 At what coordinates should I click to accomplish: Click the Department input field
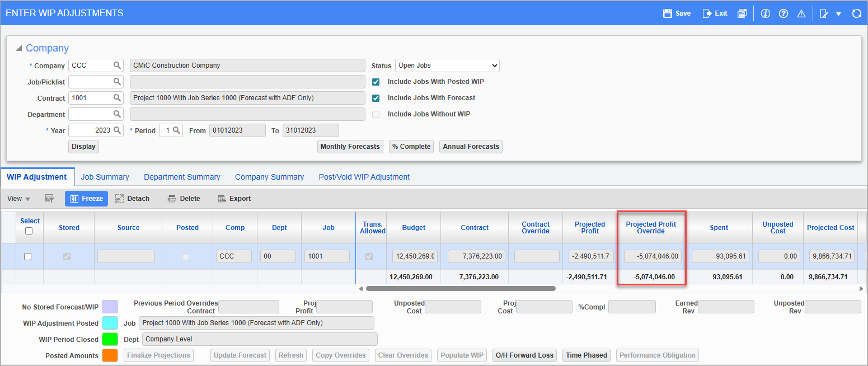pos(90,114)
